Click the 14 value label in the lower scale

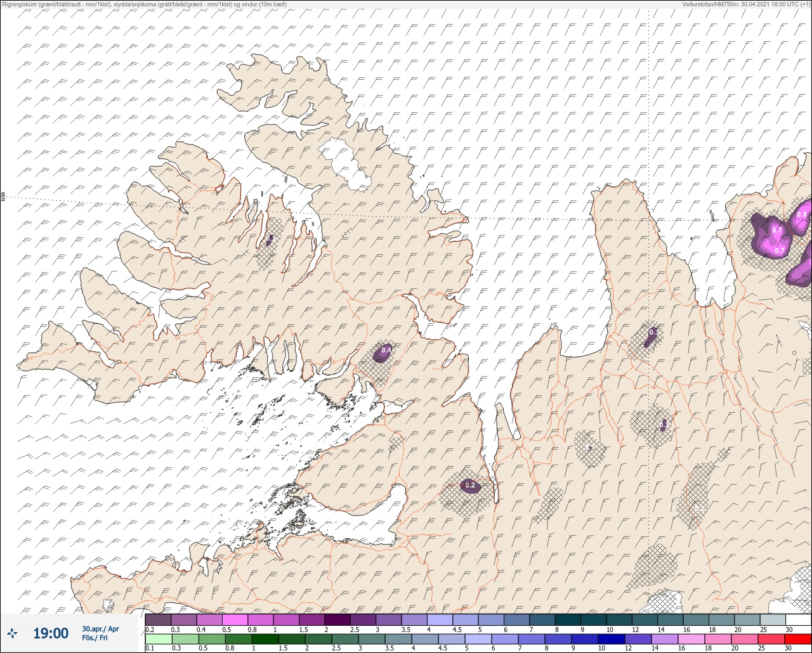click(655, 648)
